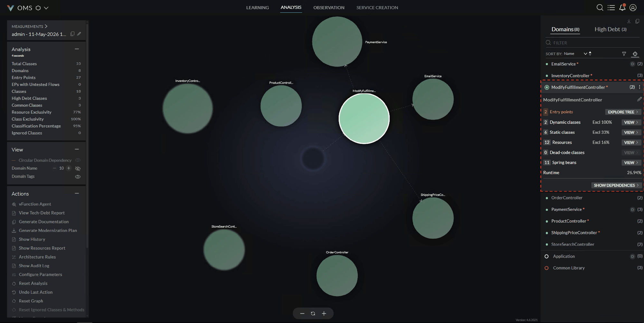Reset graph zoom with refresh icon
The width and height of the screenshot is (644, 323).
(313, 314)
